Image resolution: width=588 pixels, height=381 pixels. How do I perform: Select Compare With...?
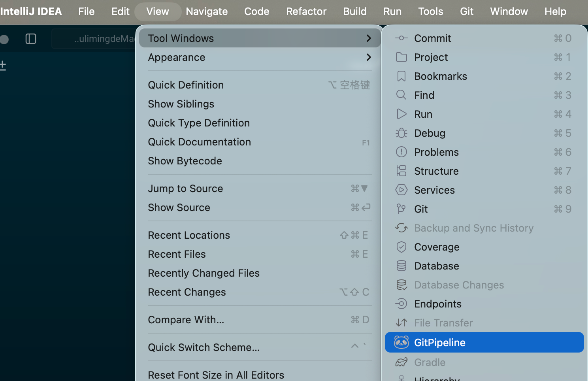186,319
